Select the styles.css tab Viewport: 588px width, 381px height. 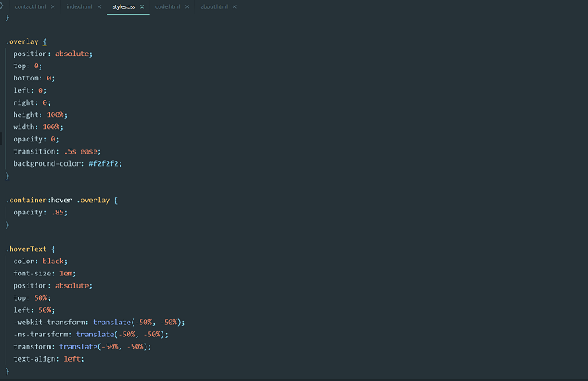(x=124, y=6)
